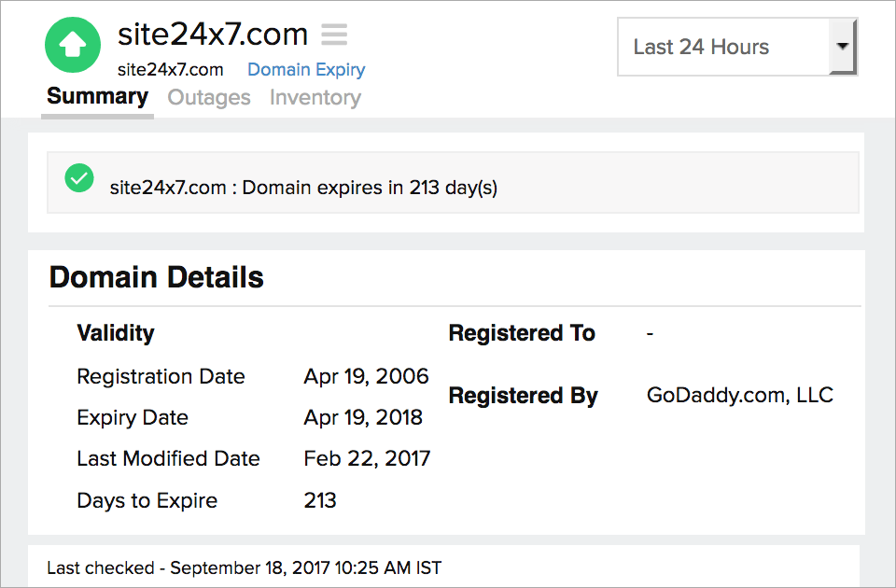Viewport: 896px width, 588px height.
Task: Click the site24x7.com breadcrumb link
Action: point(169,69)
